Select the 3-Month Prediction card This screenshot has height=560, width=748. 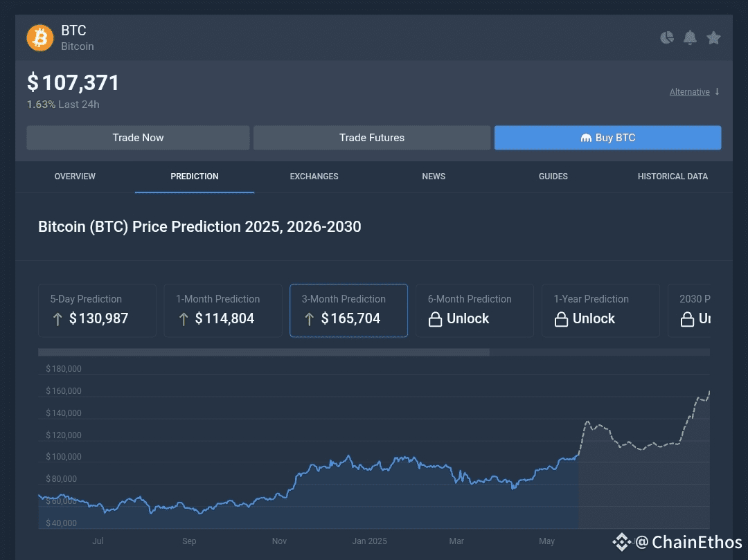[x=348, y=310]
